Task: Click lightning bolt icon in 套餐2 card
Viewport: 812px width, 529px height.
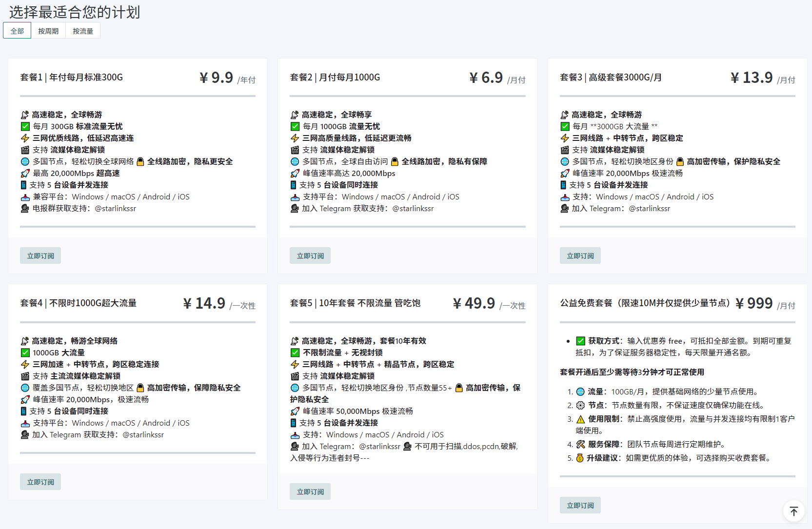Action: point(295,138)
